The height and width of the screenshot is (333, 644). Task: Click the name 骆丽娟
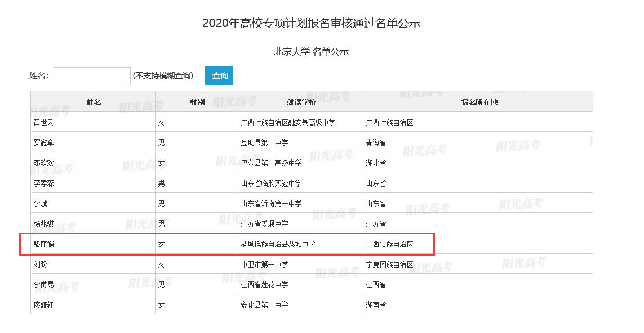(43, 245)
